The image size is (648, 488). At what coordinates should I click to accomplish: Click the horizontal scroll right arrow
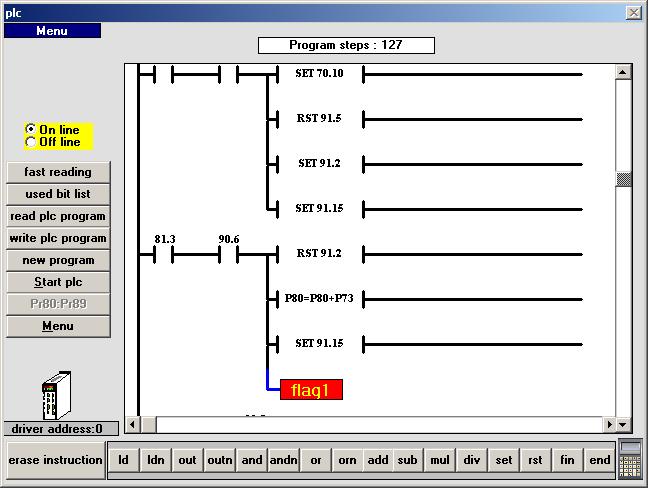point(609,424)
